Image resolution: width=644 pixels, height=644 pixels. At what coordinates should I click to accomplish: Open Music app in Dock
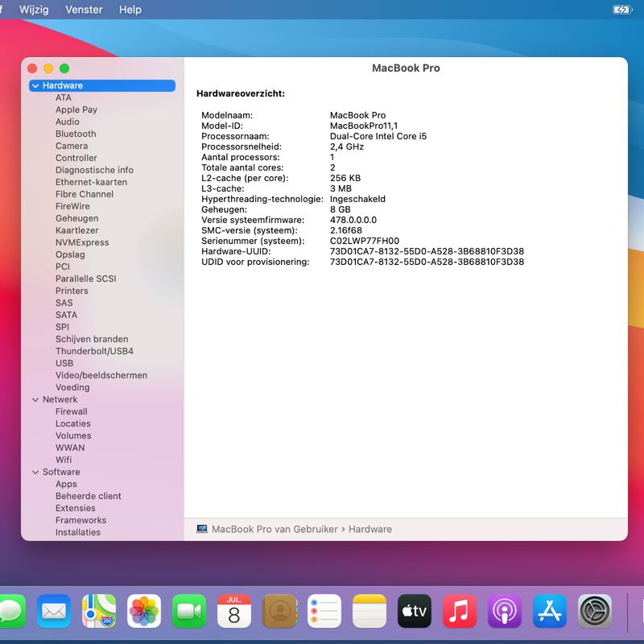(460, 611)
